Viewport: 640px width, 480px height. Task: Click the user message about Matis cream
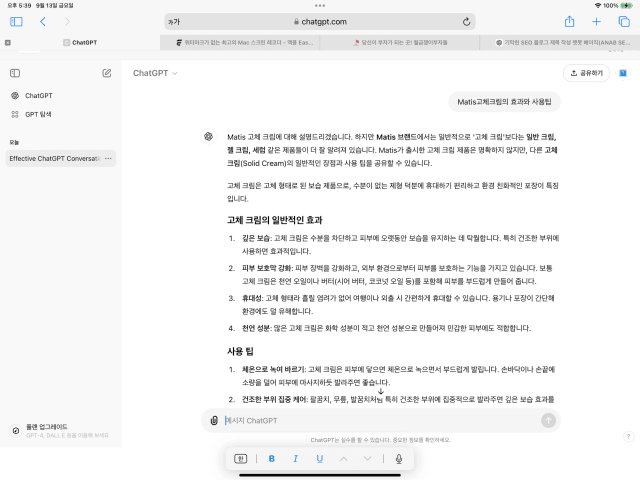click(504, 102)
